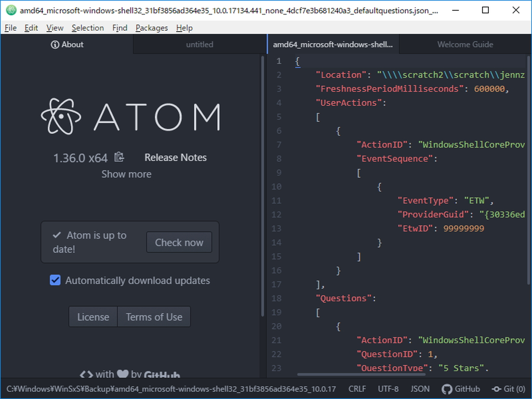532x399 pixels.
Task: Change grammar via JSON status bar item
Action: tap(419, 389)
